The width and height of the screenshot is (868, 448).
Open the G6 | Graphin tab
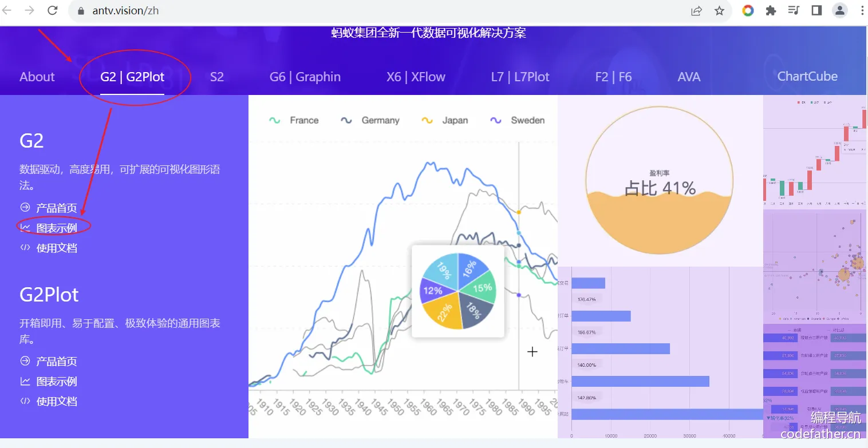[x=305, y=77]
